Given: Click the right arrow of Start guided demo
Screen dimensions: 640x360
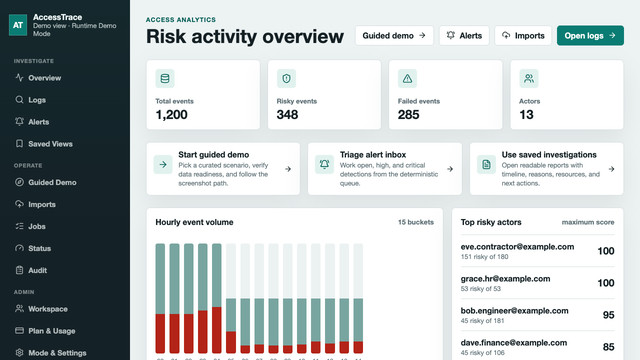Looking at the screenshot, I should pos(288,169).
